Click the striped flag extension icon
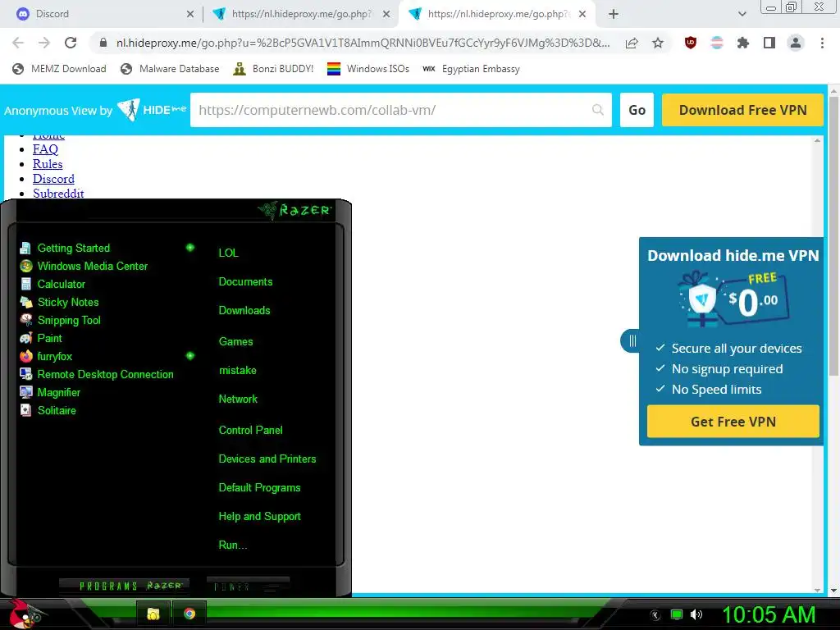 click(717, 43)
